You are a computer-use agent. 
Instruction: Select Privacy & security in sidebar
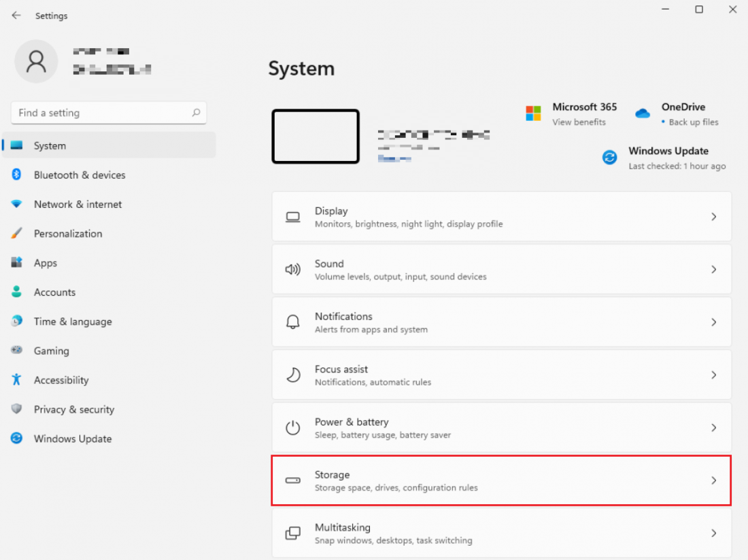(74, 409)
